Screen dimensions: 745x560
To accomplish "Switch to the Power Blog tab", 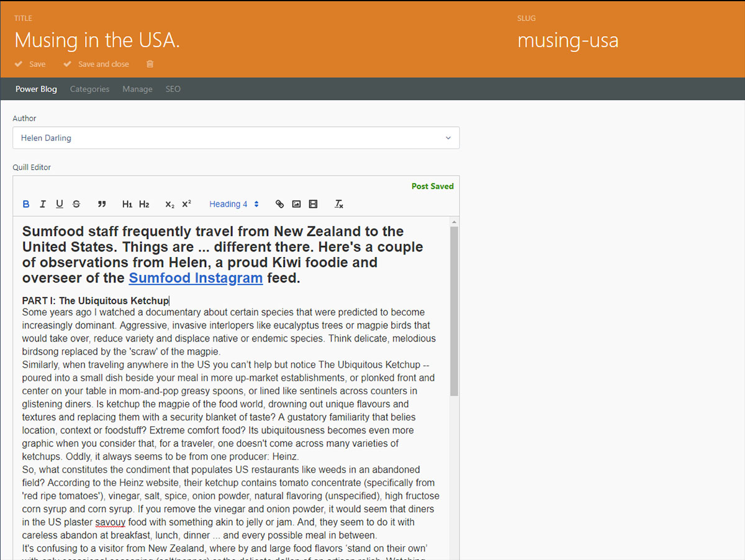I will (36, 89).
